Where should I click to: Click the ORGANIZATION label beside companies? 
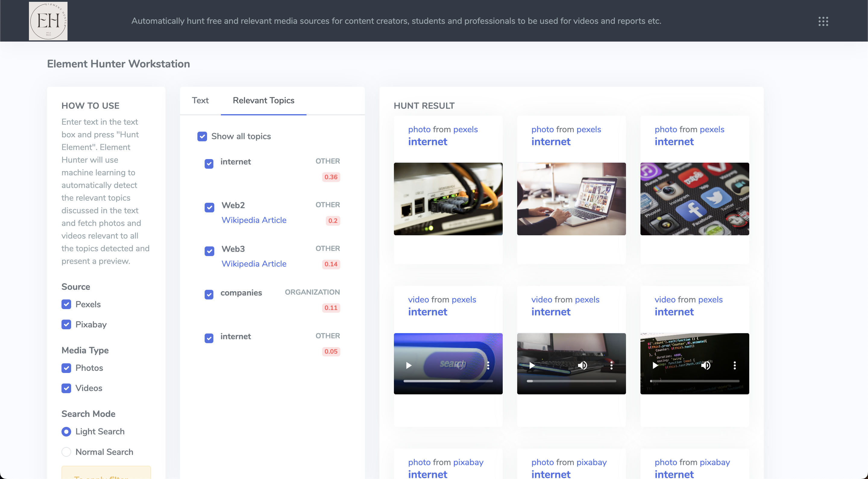pyautogui.click(x=312, y=292)
